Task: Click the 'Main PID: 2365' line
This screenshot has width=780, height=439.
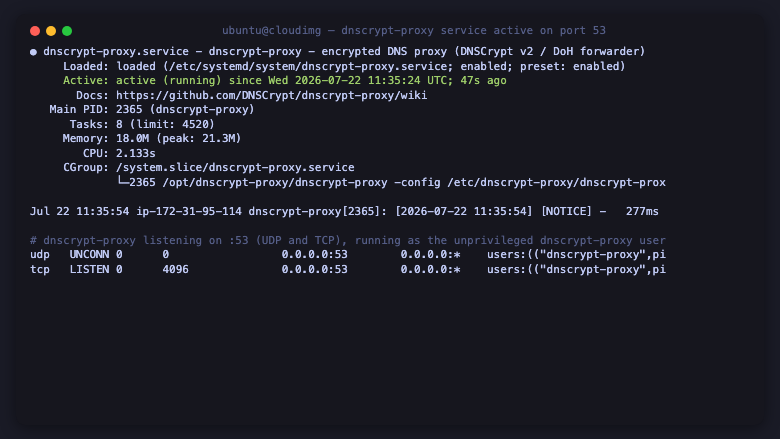Action: tap(152, 109)
